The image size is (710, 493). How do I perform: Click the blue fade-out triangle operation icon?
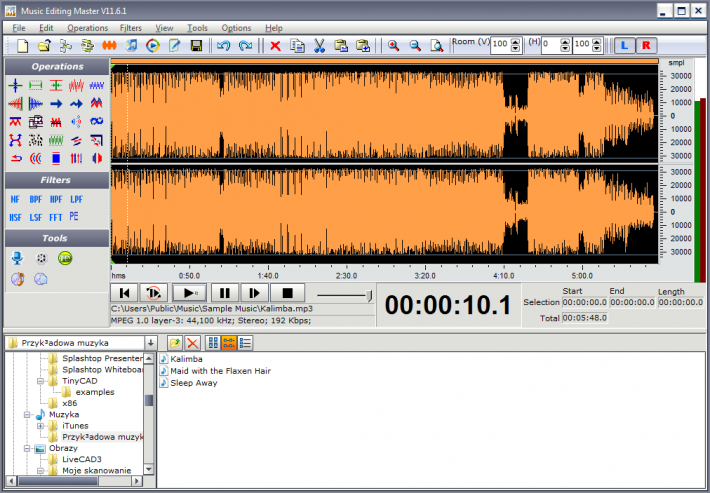36,104
